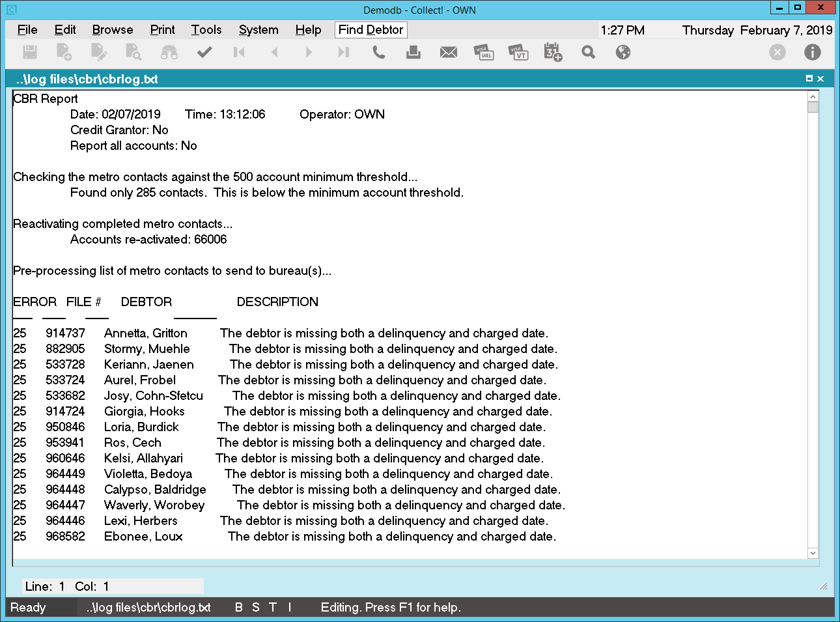The image size is (840, 622).
Task: Click the New document plus icon
Action: [x=64, y=52]
